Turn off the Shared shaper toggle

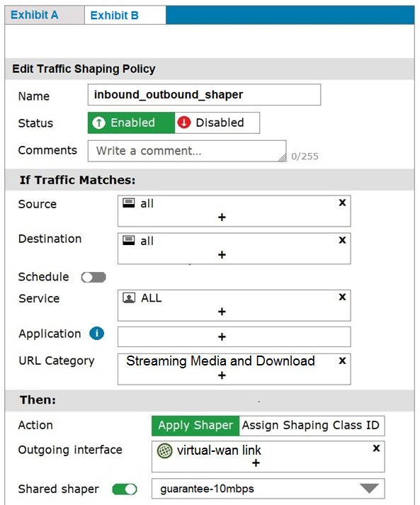(x=125, y=489)
